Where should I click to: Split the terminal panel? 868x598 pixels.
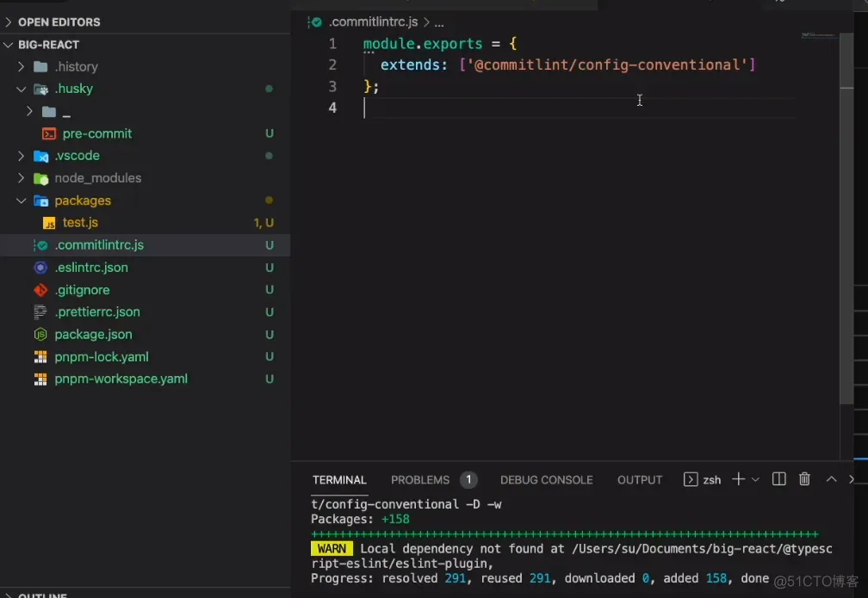[x=778, y=479]
